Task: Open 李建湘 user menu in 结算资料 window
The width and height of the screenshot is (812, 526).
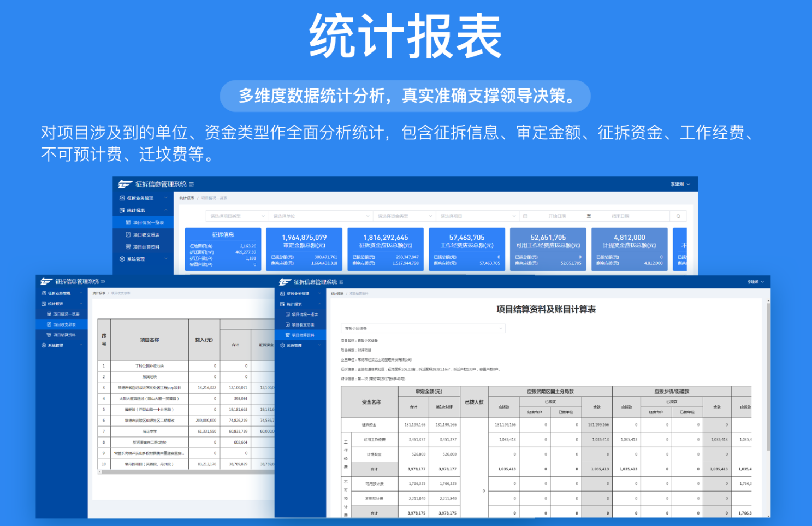Action: click(755, 282)
